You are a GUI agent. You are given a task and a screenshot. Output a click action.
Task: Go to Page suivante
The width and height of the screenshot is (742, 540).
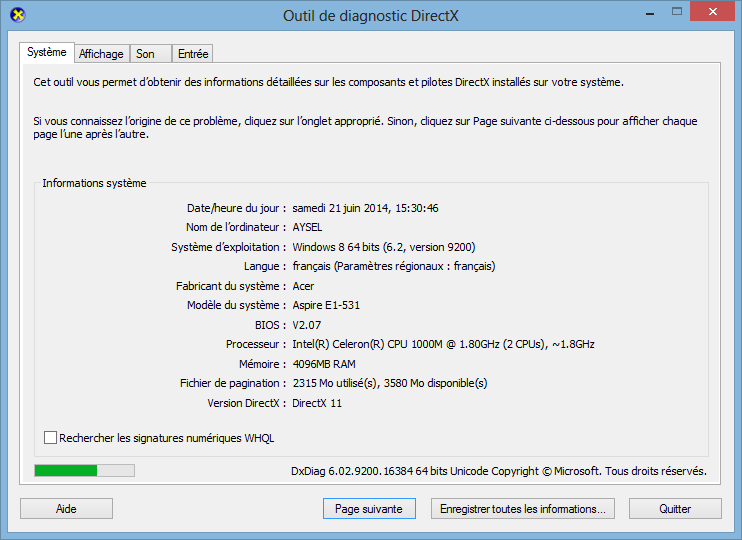(x=369, y=509)
